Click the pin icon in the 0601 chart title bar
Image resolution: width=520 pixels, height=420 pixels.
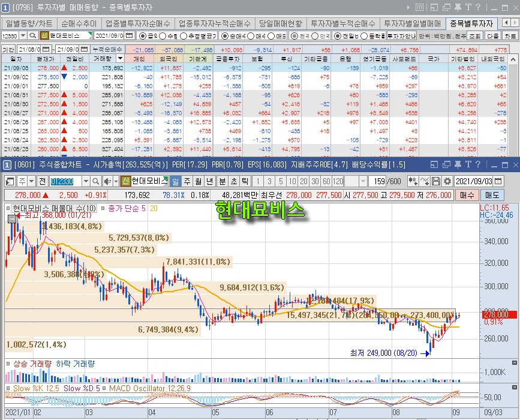point(458,164)
